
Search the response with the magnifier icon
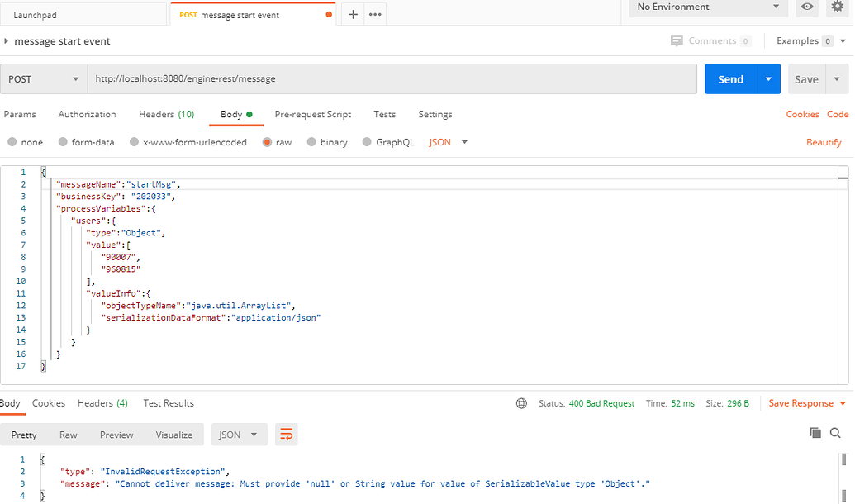(x=837, y=433)
